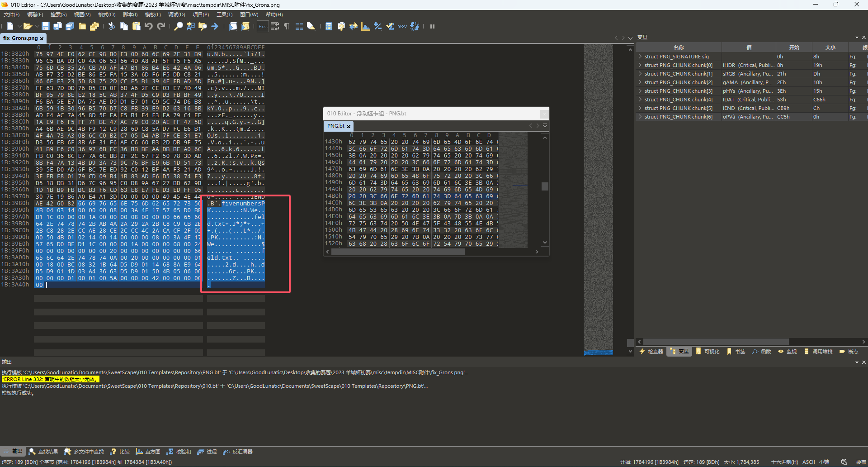Open the calculator tool
The image size is (868, 467).
329,26
